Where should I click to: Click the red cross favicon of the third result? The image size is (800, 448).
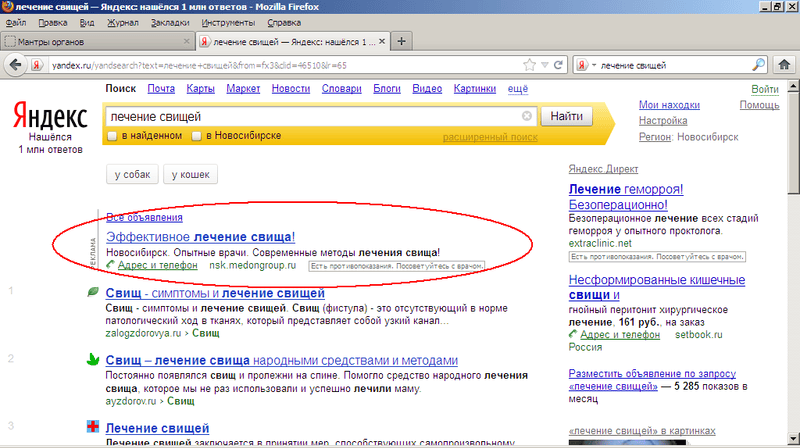click(x=93, y=427)
